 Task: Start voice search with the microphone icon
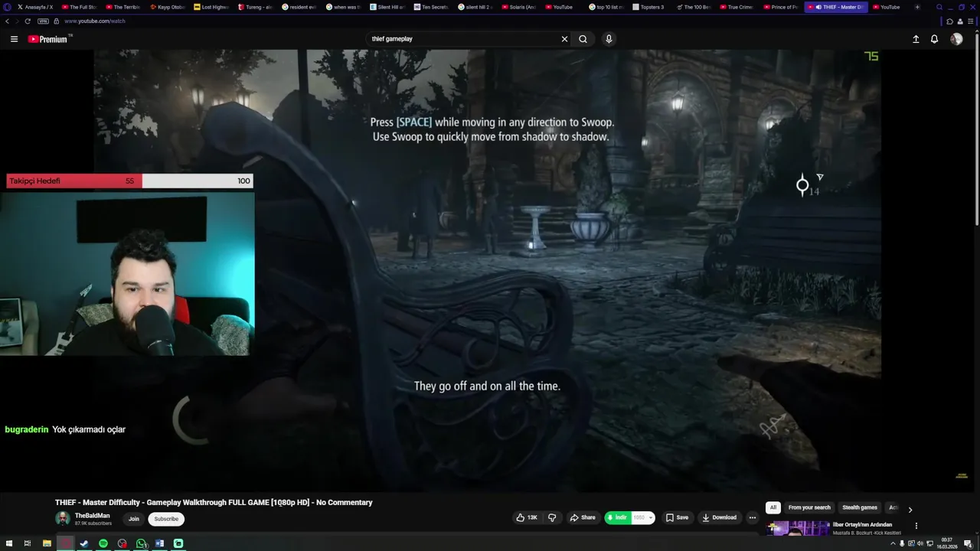tap(609, 39)
